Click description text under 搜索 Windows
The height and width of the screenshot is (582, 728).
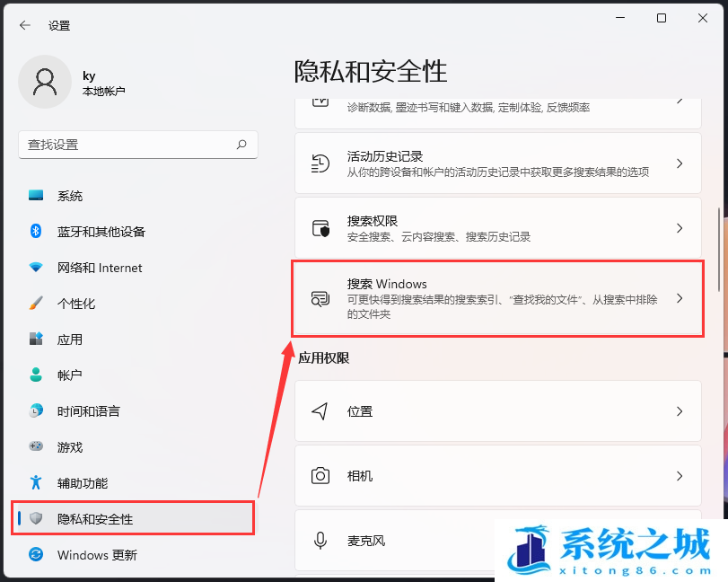[502, 306]
